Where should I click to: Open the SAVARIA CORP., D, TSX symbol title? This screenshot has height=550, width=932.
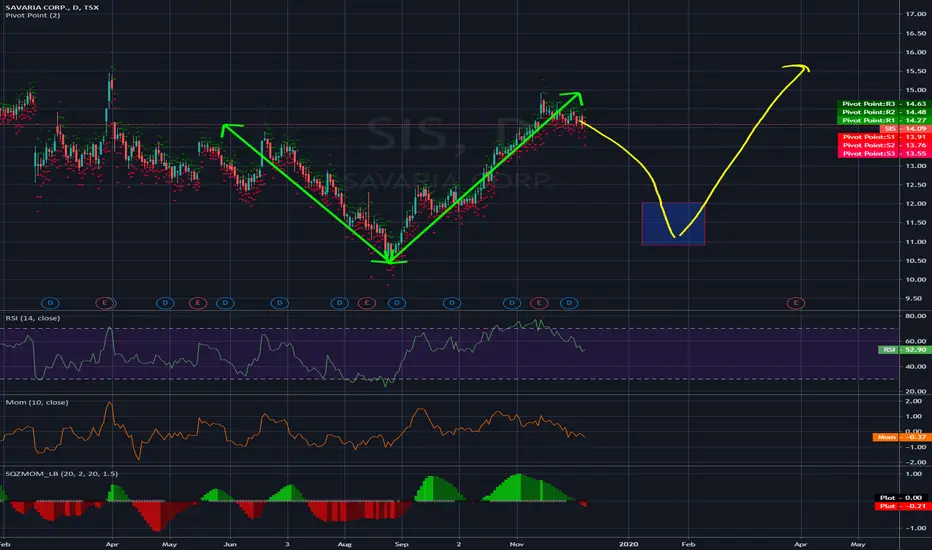pyautogui.click(x=52, y=7)
